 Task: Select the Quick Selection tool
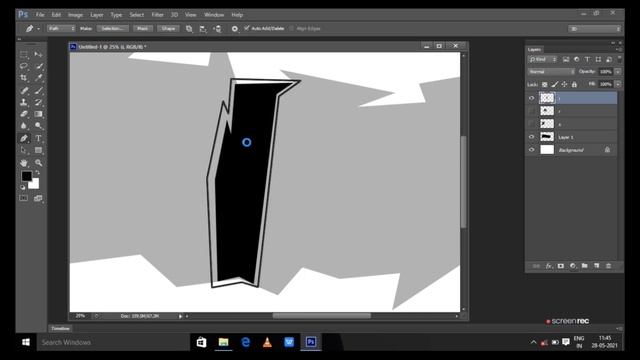[38, 66]
